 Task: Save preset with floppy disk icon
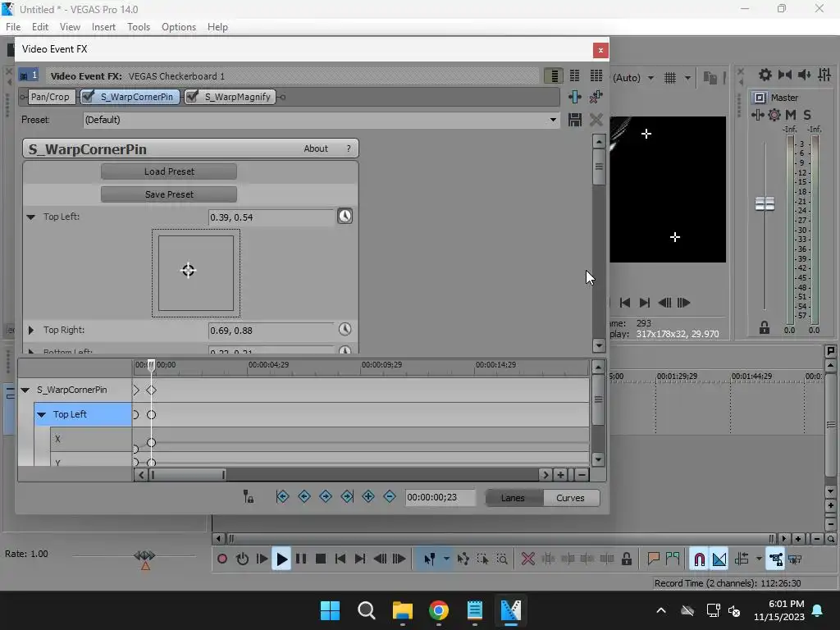click(575, 120)
